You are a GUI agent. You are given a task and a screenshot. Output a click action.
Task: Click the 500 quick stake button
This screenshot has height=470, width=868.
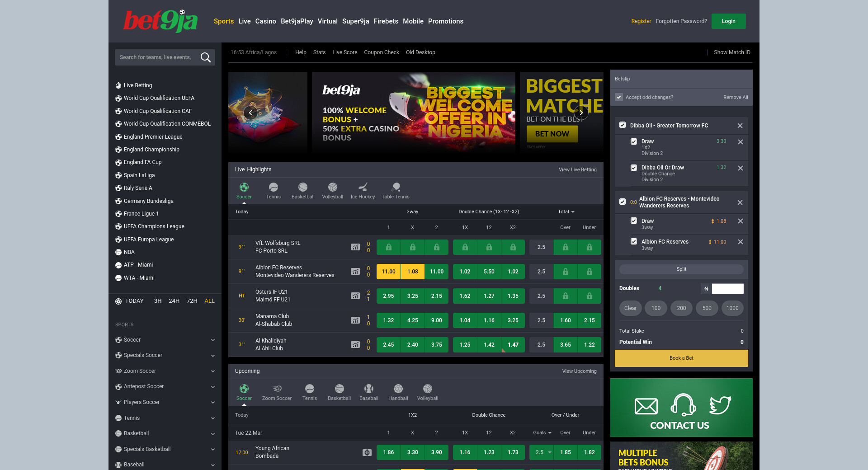[x=707, y=308]
